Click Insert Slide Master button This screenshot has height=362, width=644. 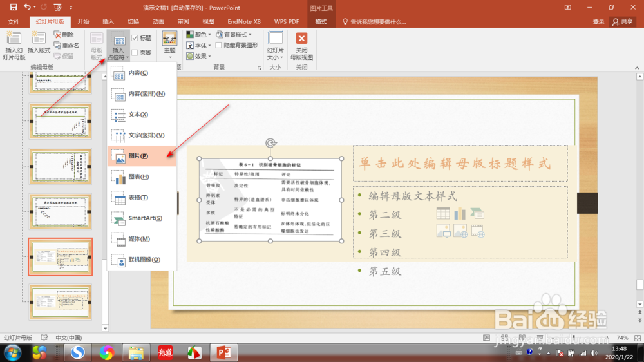tap(14, 46)
